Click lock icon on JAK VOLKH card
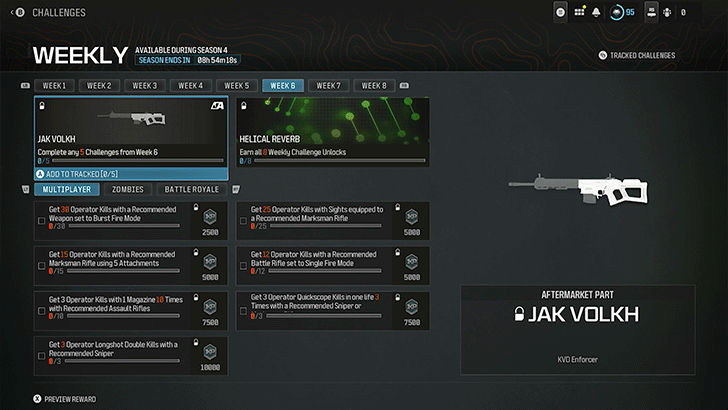 [42, 106]
